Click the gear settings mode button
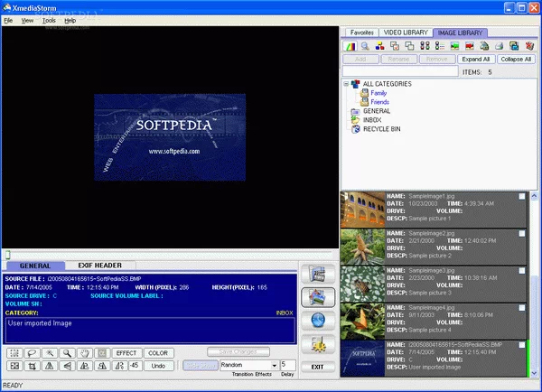The width and height of the screenshot is (542, 392). click(x=318, y=344)
